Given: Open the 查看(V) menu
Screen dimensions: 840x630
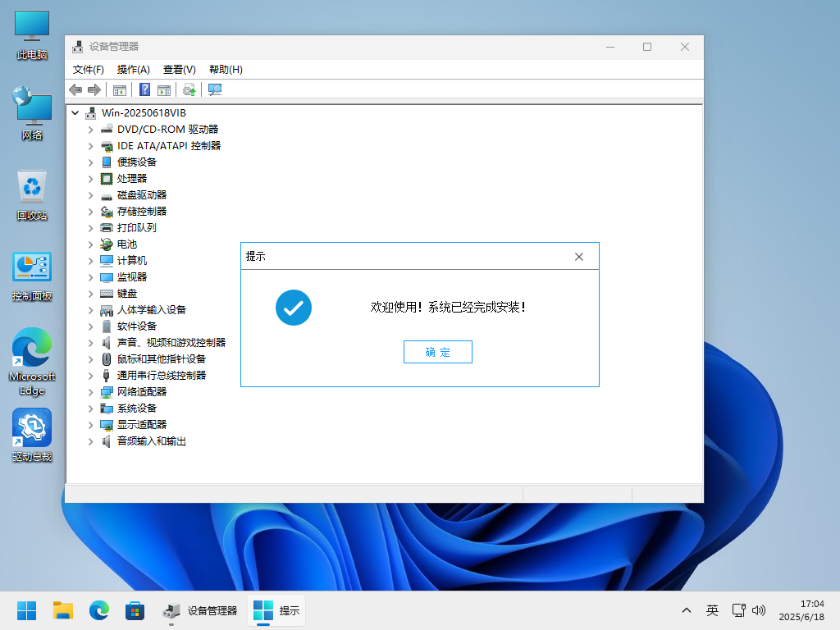Looking at the screenshot, I should click(x=180, y=70).
